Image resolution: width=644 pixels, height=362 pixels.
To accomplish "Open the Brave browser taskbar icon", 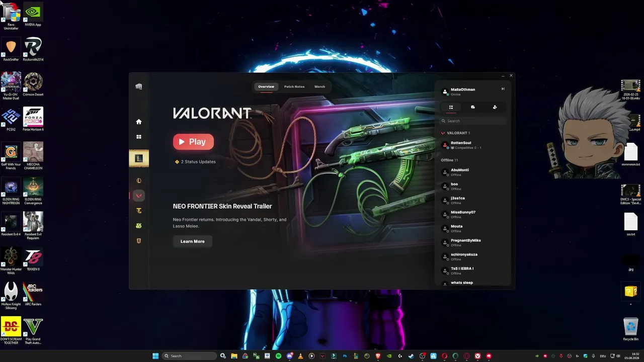I will [x=378, y=356].
